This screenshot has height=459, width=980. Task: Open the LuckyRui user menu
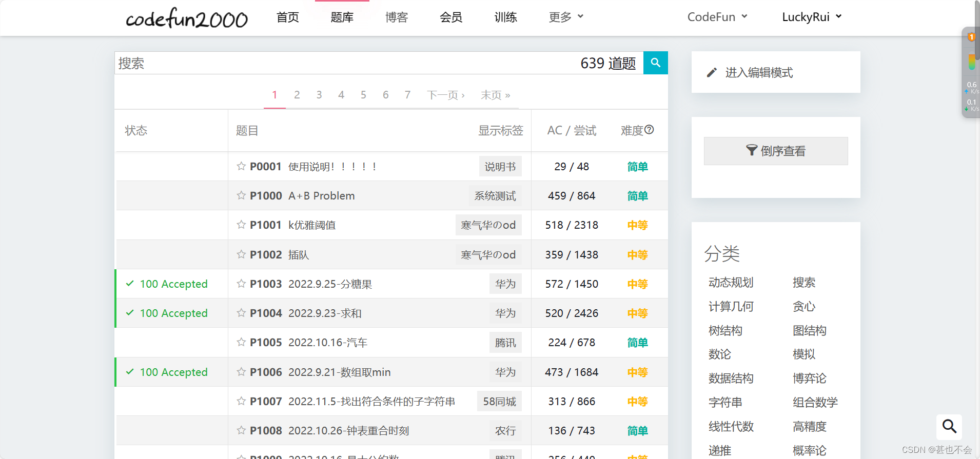point(811,17)
